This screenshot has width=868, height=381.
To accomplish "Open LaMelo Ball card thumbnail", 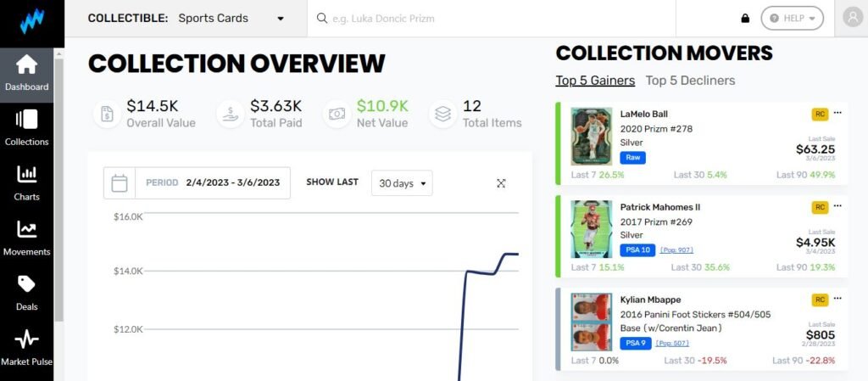I will point(591,137).
